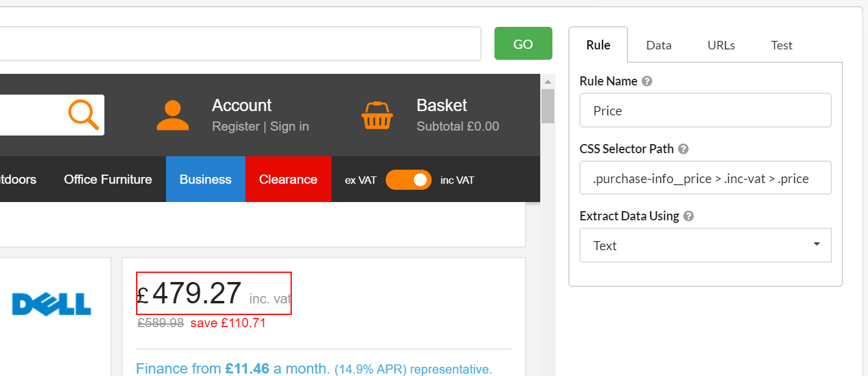The image size is (868, 376).
Task: Click the Rule Name input field
Action: pos(706,110)
